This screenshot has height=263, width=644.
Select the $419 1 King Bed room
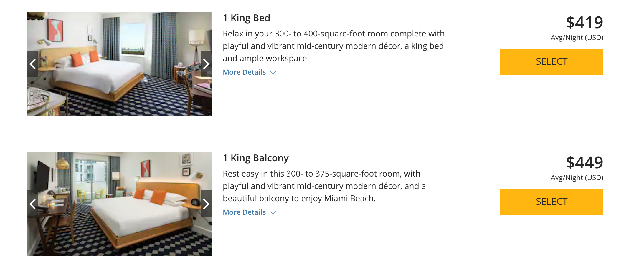[551, 62]
